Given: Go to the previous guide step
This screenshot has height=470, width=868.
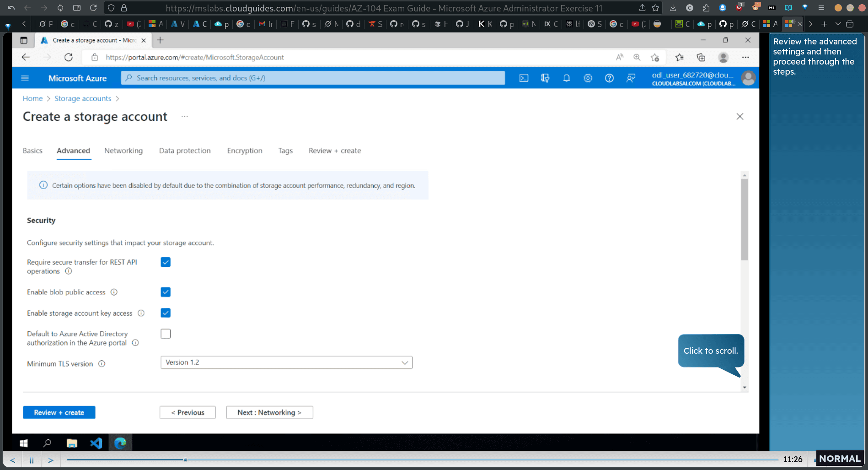Looking at the screenshot, I should coord(13,460).
